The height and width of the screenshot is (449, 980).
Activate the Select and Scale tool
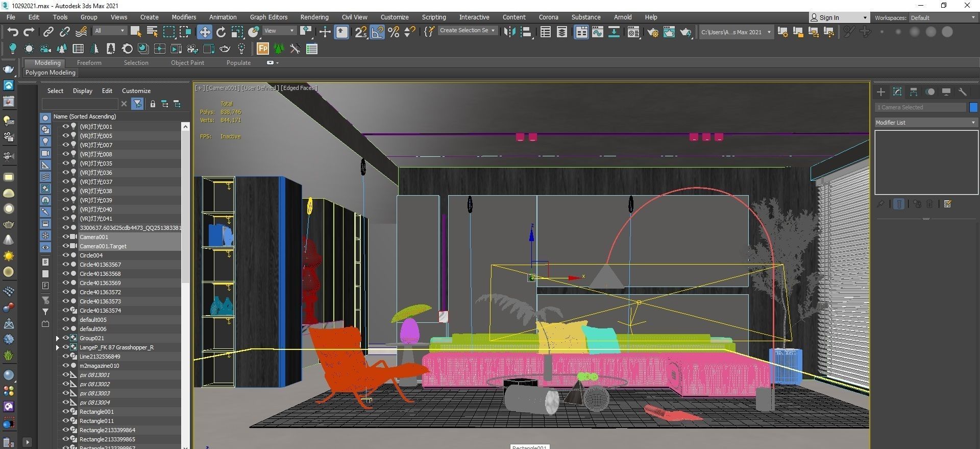(x=237, y=32)
